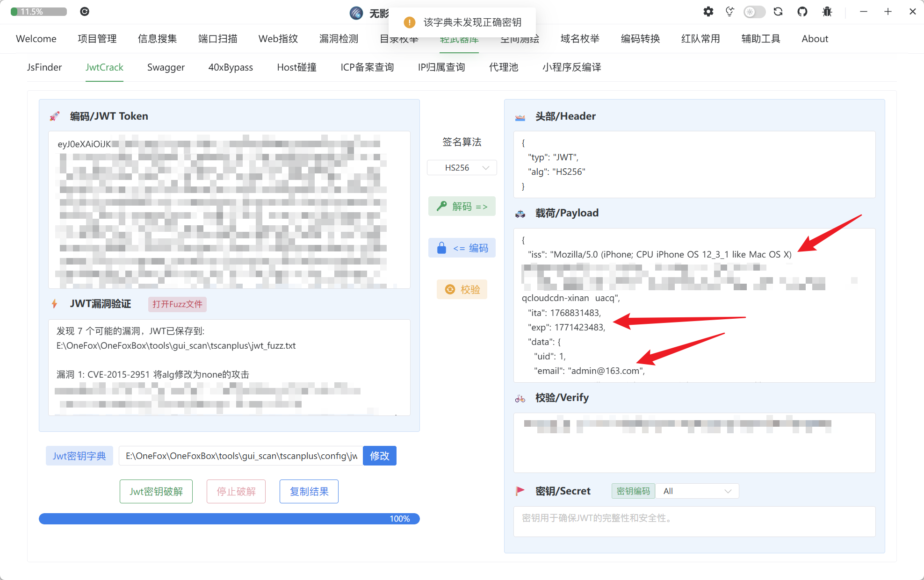Click the plus window icon
Screen dimensions: 924x580
pyautogui.click(x=888, y=12)
